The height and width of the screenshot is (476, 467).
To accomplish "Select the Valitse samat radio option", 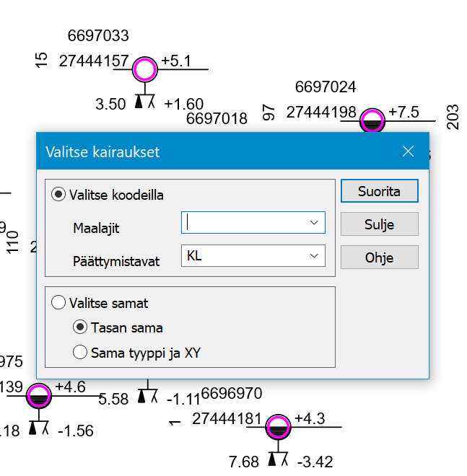I will (58, 304).
